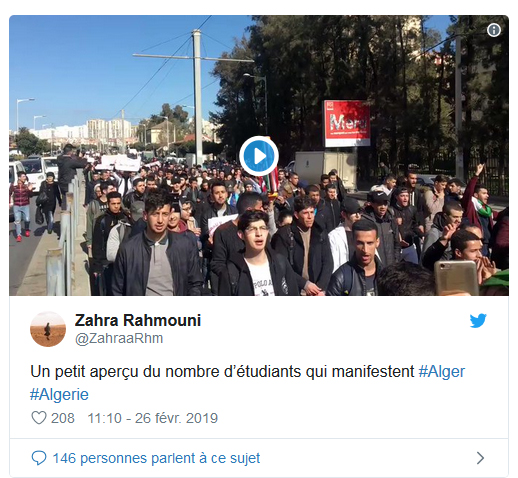518x478 pixels.
Task: Click the Zahra Rahmouni display name
Action: pyautogui.click(x=138, y=320)
